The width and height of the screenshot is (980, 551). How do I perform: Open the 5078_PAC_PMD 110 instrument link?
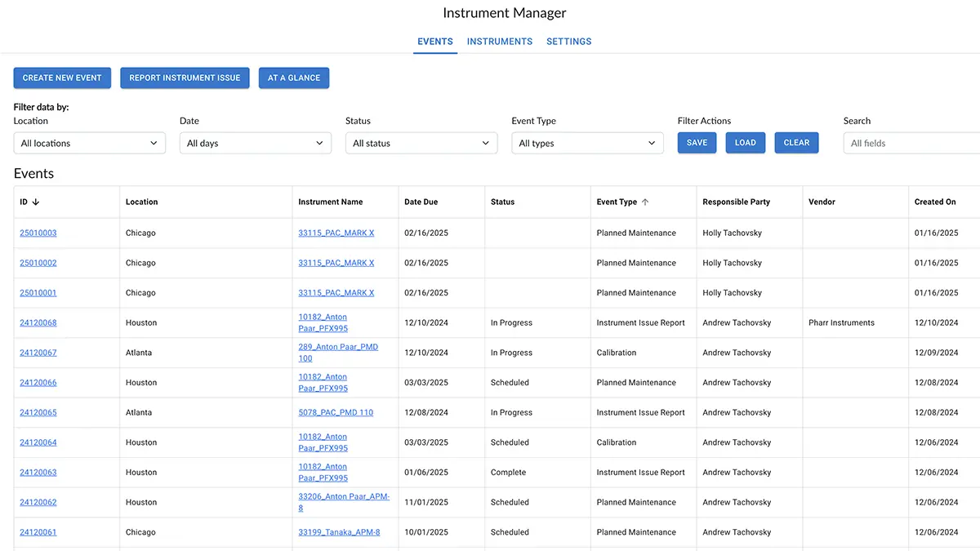click(x=336, y=413)
